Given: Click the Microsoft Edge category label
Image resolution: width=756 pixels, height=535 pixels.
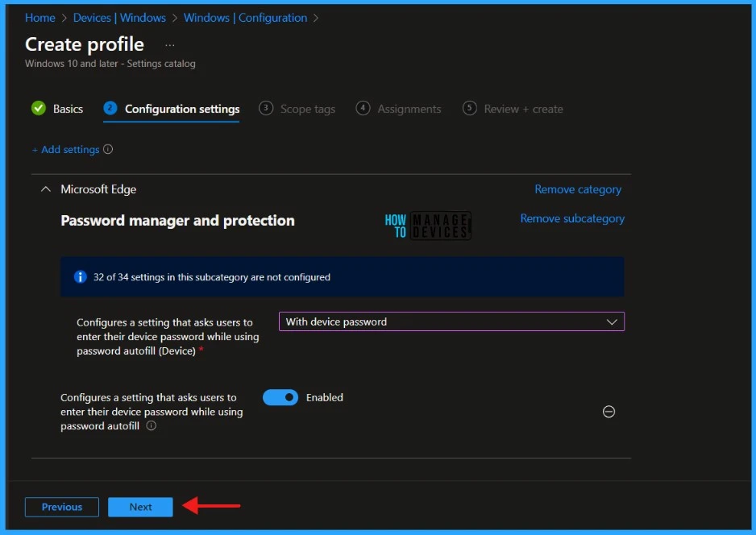Looking at the screenshot, I should [98, 189].
